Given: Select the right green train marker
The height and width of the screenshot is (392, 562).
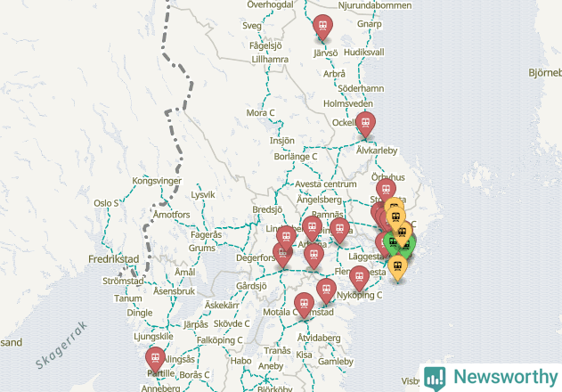Looking at the screenshot, I should 409,248.
